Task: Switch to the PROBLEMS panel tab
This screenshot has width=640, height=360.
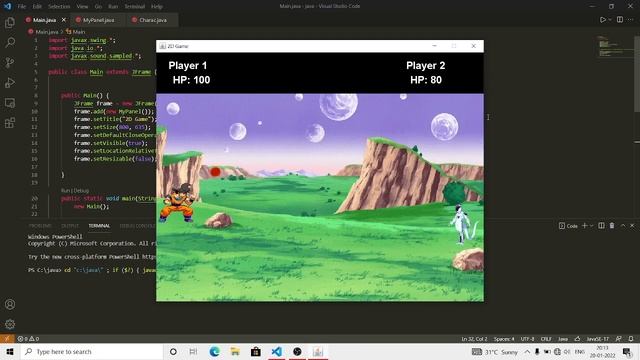Action: point(40,226)
